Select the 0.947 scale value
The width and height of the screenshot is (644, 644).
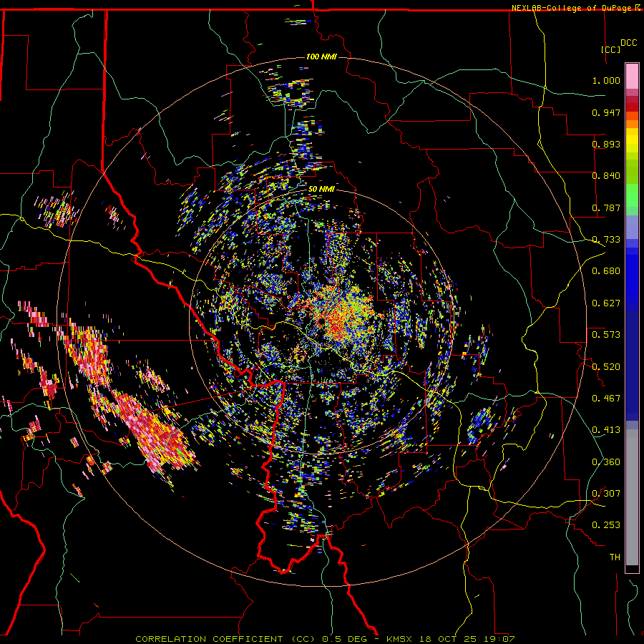[606, 112]
